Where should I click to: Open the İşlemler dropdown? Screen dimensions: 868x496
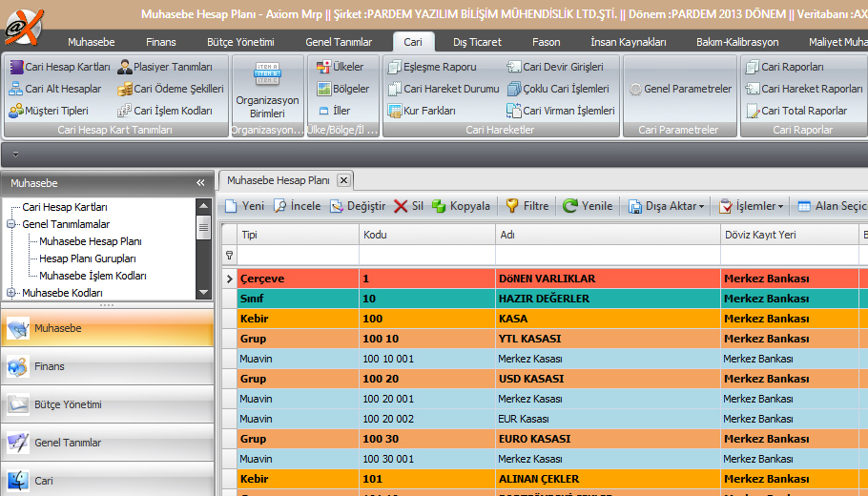(x=752, y=206)
